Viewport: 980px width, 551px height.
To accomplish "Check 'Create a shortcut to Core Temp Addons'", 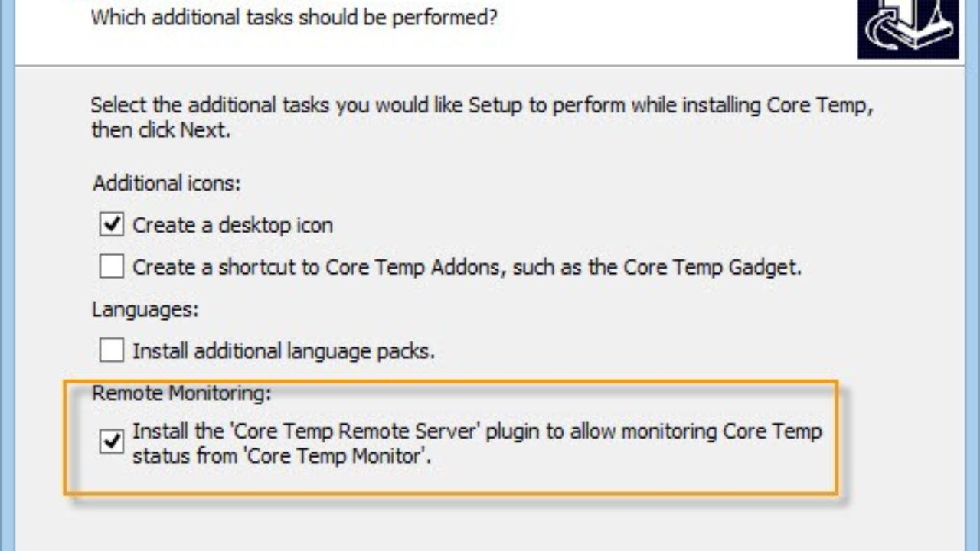I will tap(111, 266).
